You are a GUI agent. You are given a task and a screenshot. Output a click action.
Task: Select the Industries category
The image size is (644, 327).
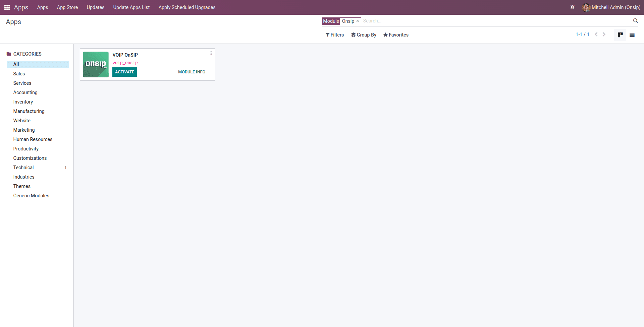pyautogui.click(x=38, y=177)
